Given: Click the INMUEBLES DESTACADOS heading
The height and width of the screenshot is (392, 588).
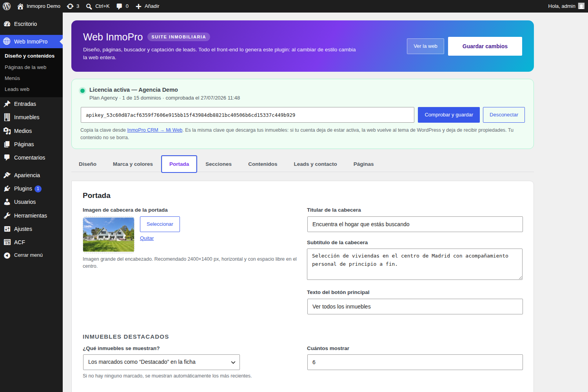Looking at the screenshot, I should pyautogui.click(x=126, y=337).
